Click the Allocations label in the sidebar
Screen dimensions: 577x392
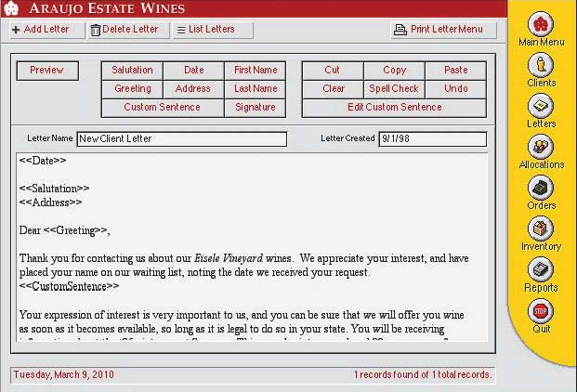[x=542, y=164]
